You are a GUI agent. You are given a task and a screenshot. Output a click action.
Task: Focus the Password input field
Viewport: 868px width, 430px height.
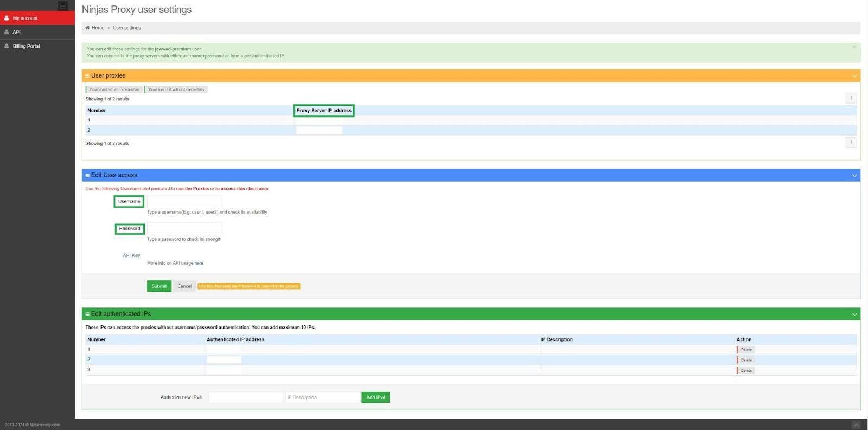[x=184, y=228]
